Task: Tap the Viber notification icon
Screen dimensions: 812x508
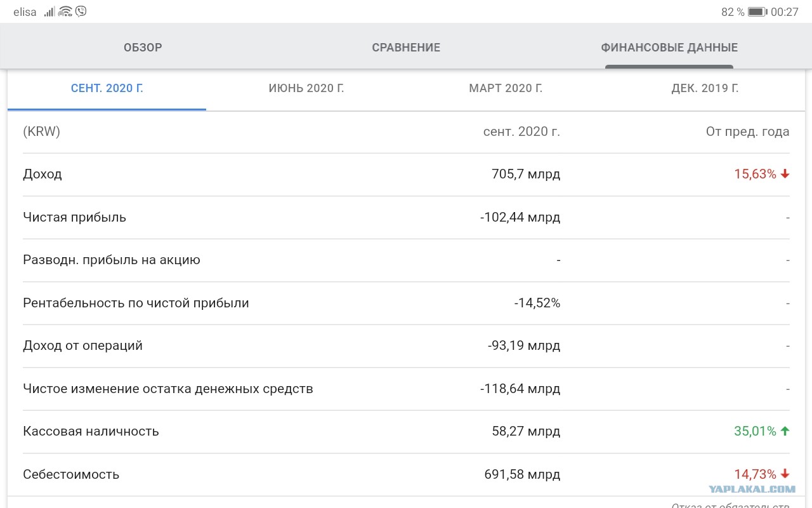Action: [x=81, y=11]
